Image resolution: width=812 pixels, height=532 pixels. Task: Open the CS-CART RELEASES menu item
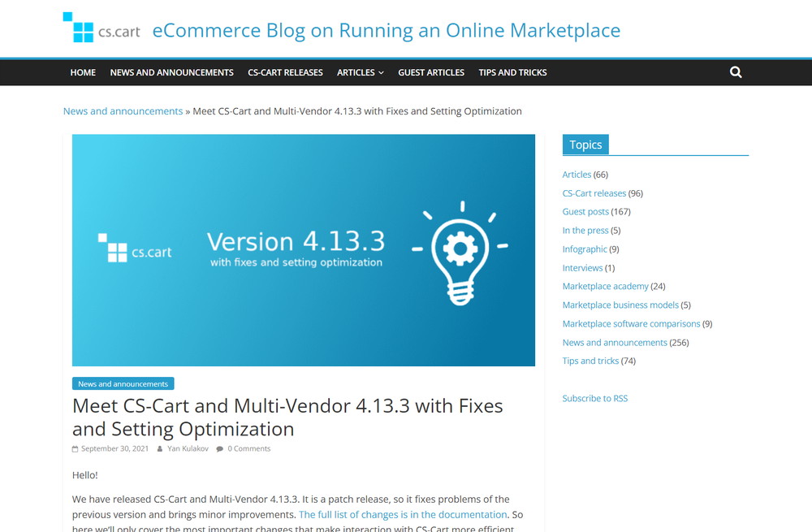[x=285, y=72]
